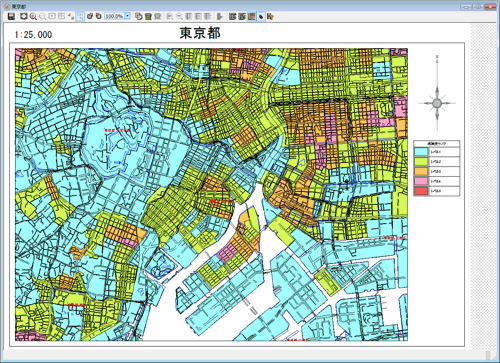Click the first film-strip layout icon

point(233,16)
